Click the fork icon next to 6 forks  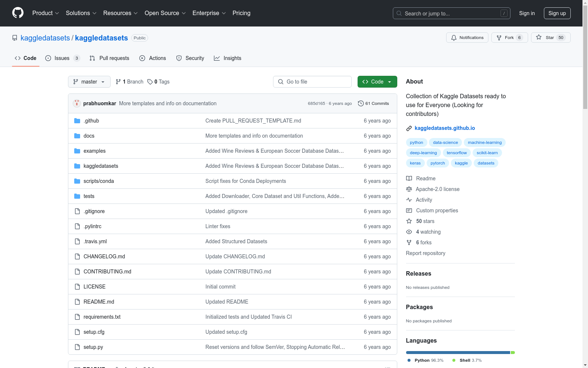409,243
